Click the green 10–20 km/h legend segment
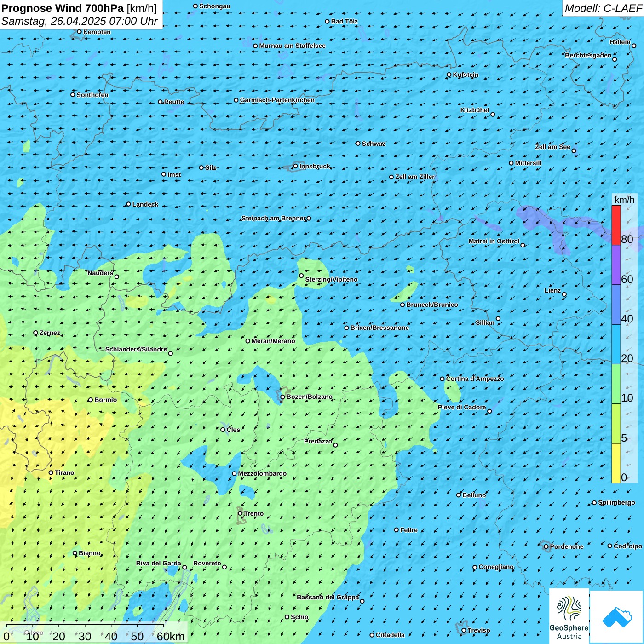This screenshot has height=644, width=644. (616, 384)
